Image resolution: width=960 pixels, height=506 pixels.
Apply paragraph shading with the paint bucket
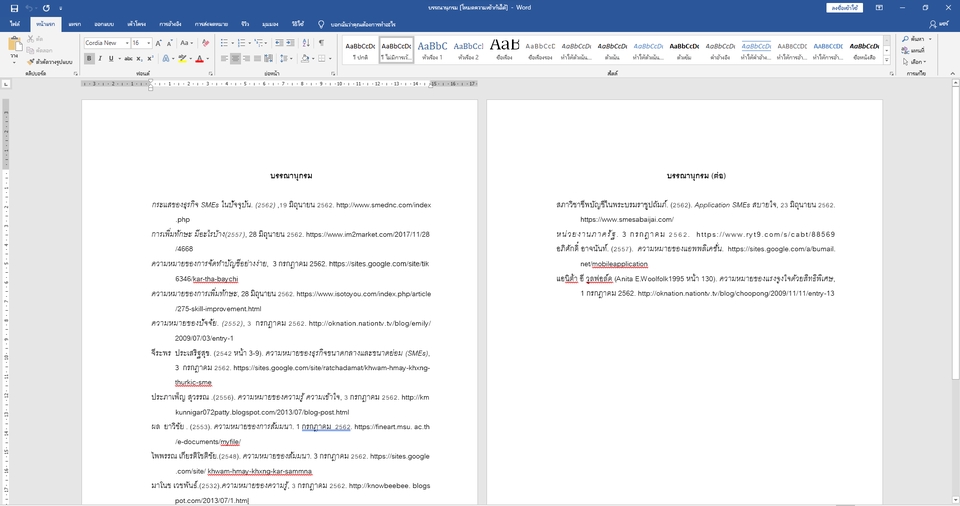coord(305,59)
